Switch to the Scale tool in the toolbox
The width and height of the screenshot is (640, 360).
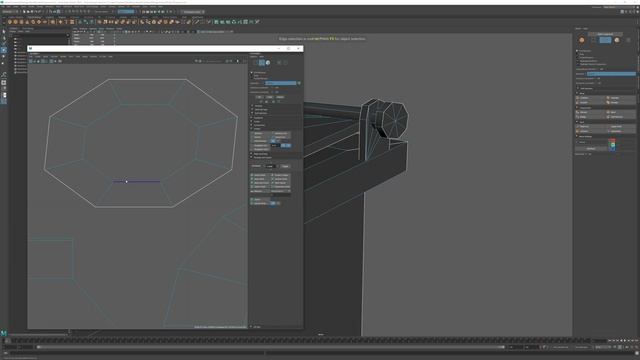4,63
